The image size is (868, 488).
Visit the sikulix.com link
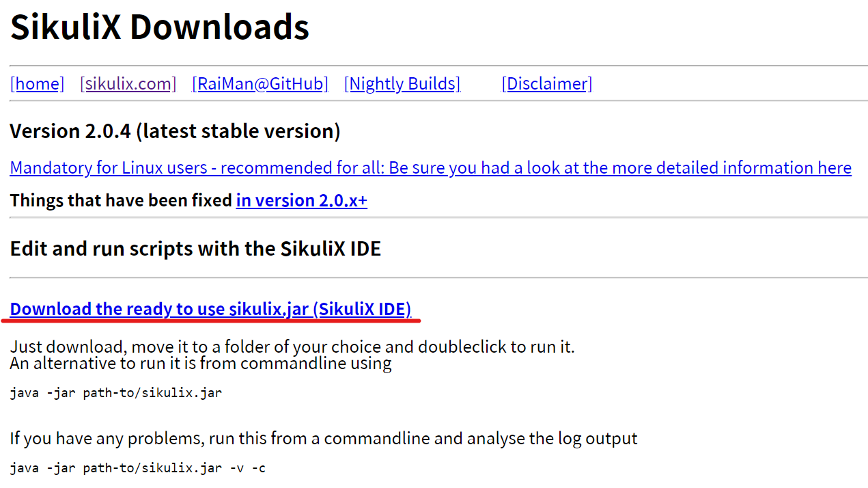(128, 84)
